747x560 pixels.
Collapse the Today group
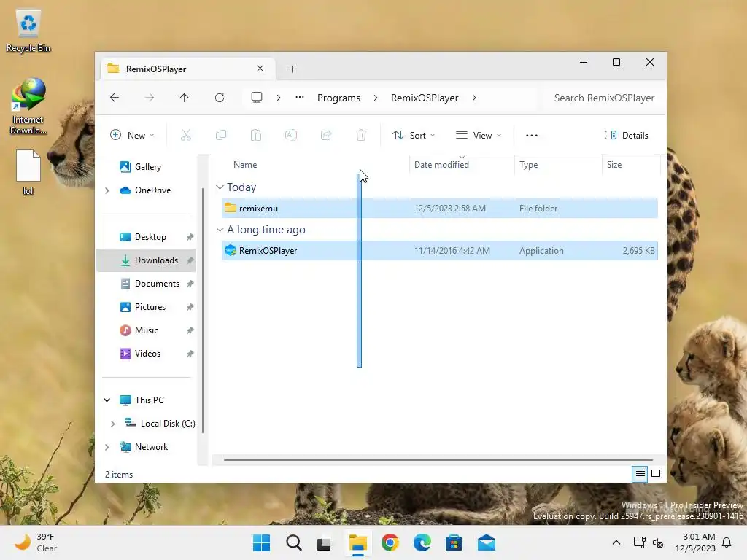[x=220, y=187]
